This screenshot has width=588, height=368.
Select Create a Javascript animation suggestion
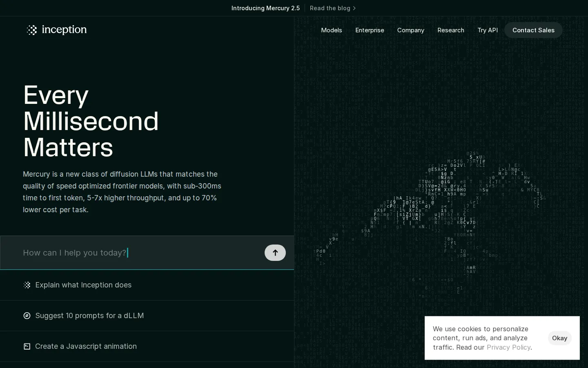[x=147, y=346]
